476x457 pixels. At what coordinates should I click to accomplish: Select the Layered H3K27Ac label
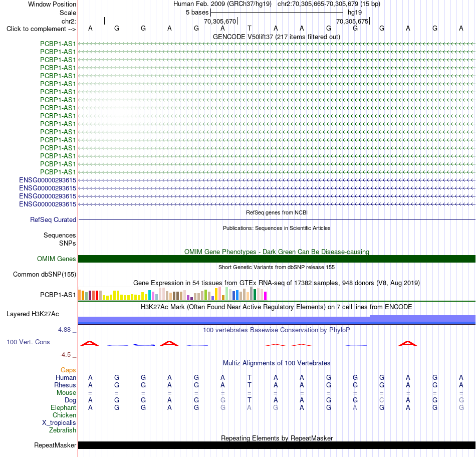point(33,314)
